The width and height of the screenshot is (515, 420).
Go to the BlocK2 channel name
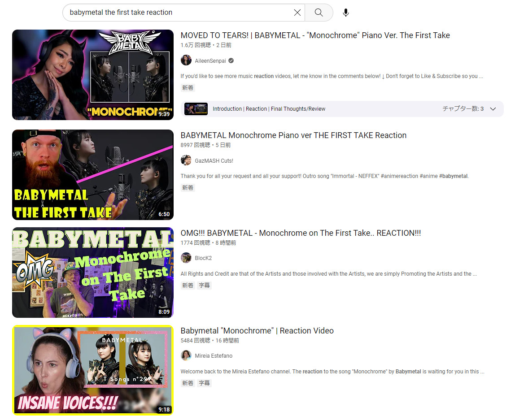pos(203,258)
